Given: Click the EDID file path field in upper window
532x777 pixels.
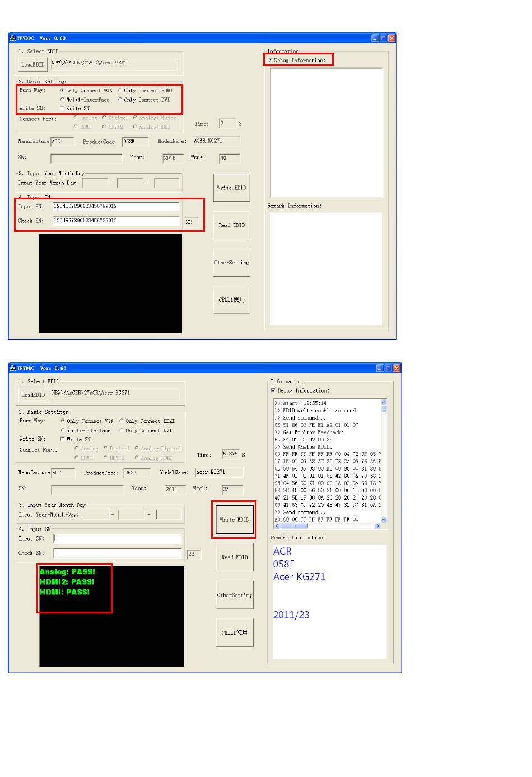Looking at the screenshot, I should [x=114, y=63].
